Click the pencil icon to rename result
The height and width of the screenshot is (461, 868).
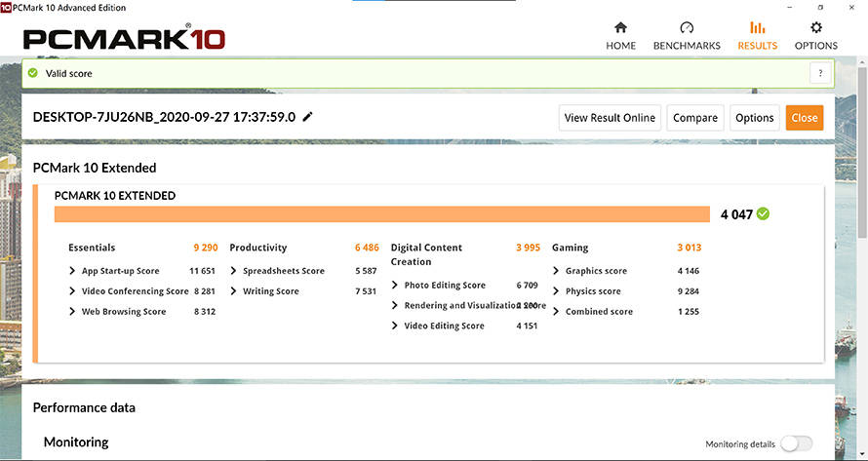click(308, 117)
